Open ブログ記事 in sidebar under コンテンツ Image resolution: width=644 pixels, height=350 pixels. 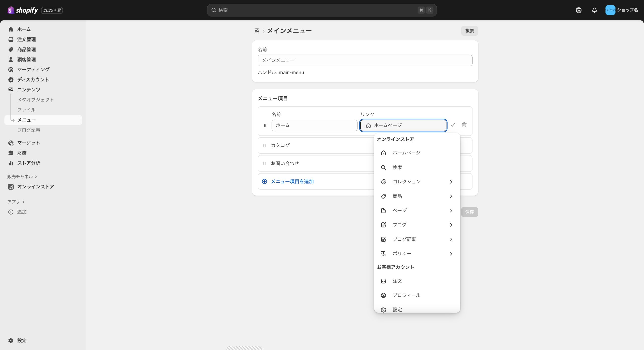29,130
